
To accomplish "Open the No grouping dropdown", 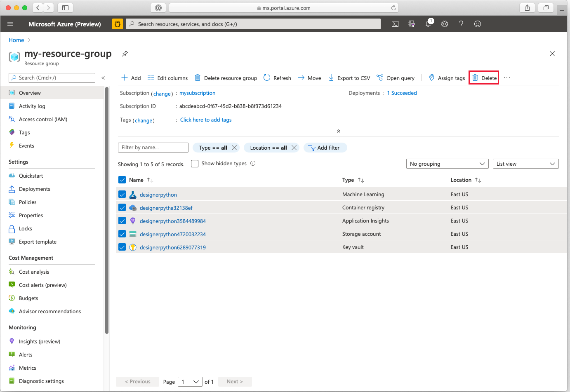I will (447, 164).
